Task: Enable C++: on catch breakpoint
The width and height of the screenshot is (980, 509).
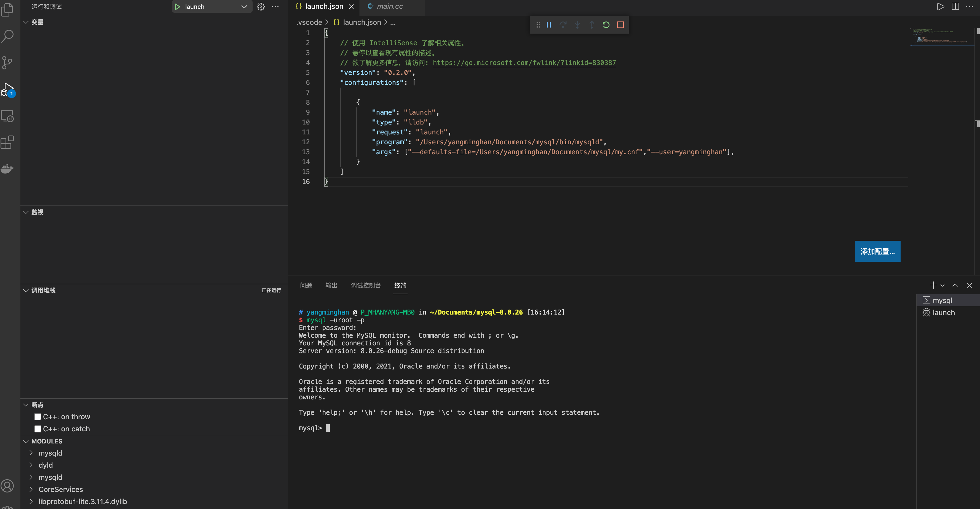Action: (x=38, y=429)
